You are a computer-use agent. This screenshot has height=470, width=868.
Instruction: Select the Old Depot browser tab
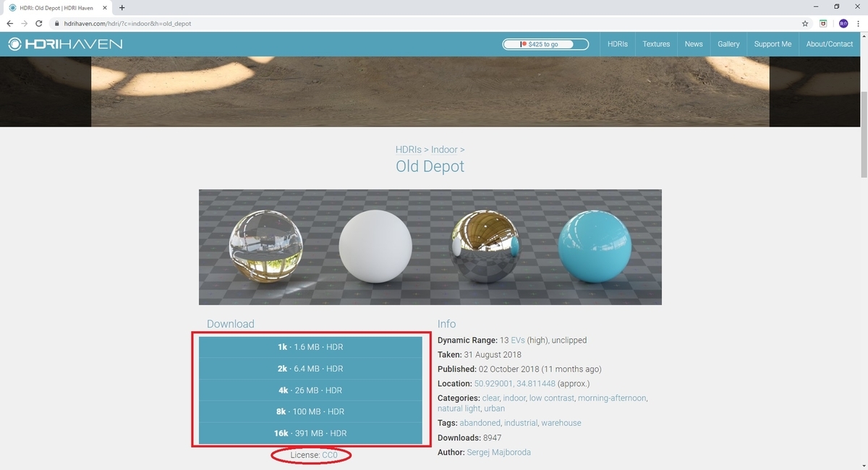58,7
